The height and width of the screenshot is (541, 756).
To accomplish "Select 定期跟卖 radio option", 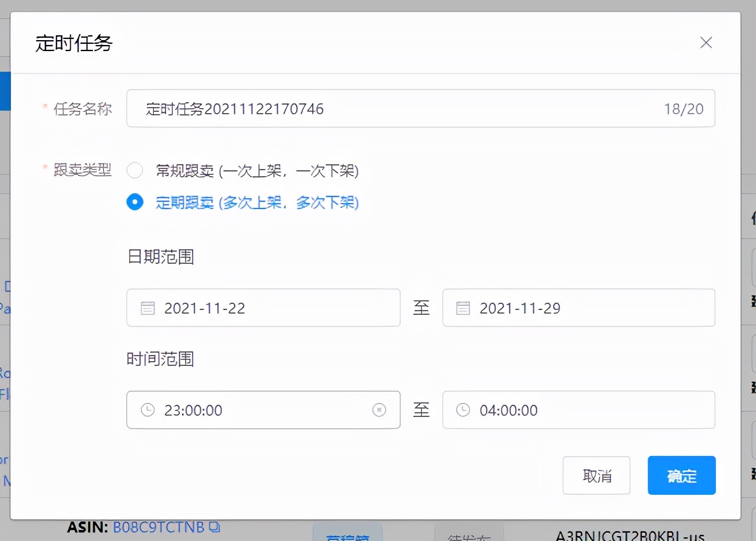I will [x=135, y=202].
